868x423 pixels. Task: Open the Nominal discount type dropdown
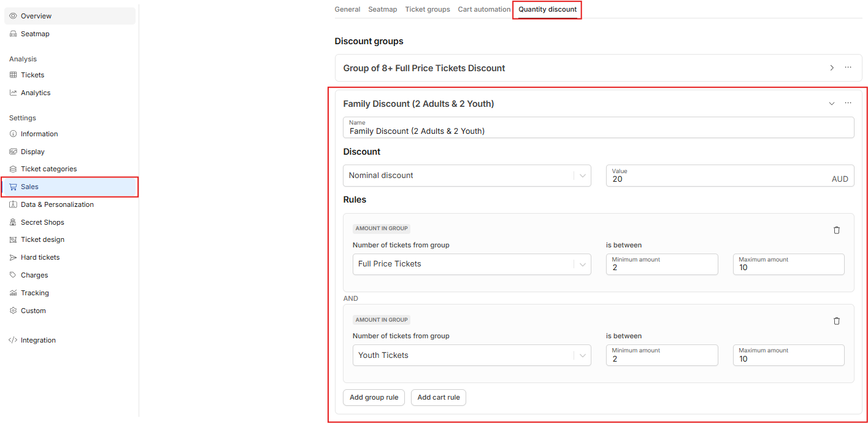467,176
